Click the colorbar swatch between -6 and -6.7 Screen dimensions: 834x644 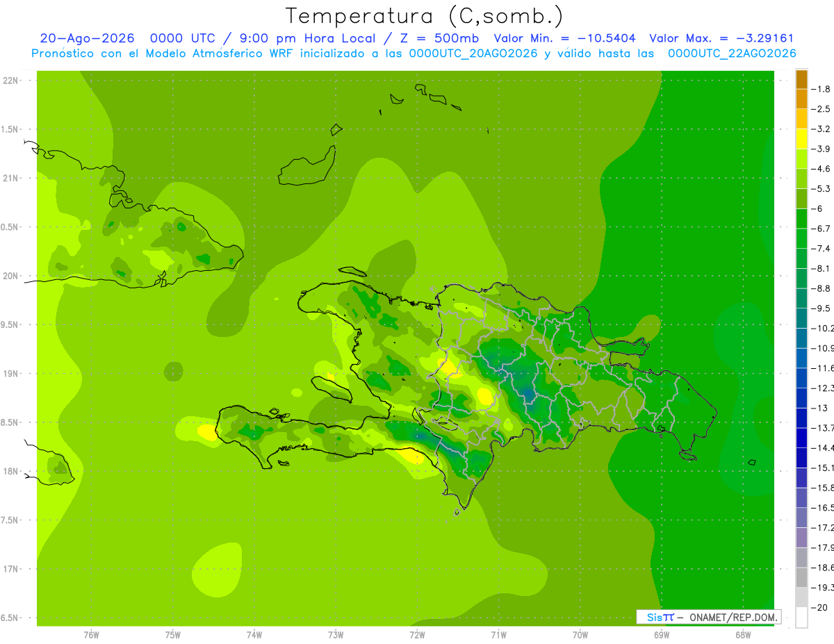coord(801,219)
